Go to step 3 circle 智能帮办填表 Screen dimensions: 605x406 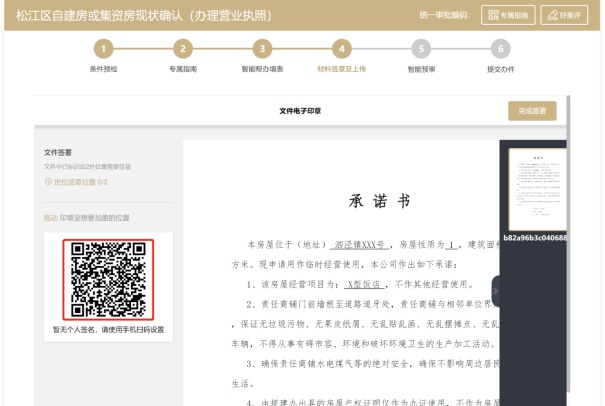(x=261, y=49)
